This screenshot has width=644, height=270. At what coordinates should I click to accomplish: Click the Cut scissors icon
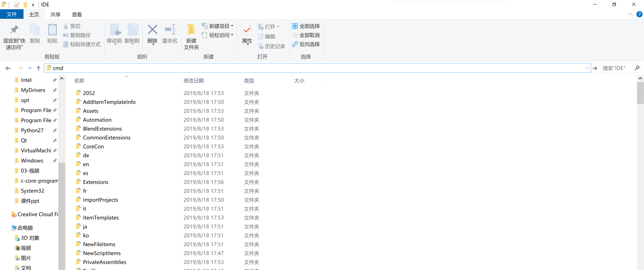point(66,26)
